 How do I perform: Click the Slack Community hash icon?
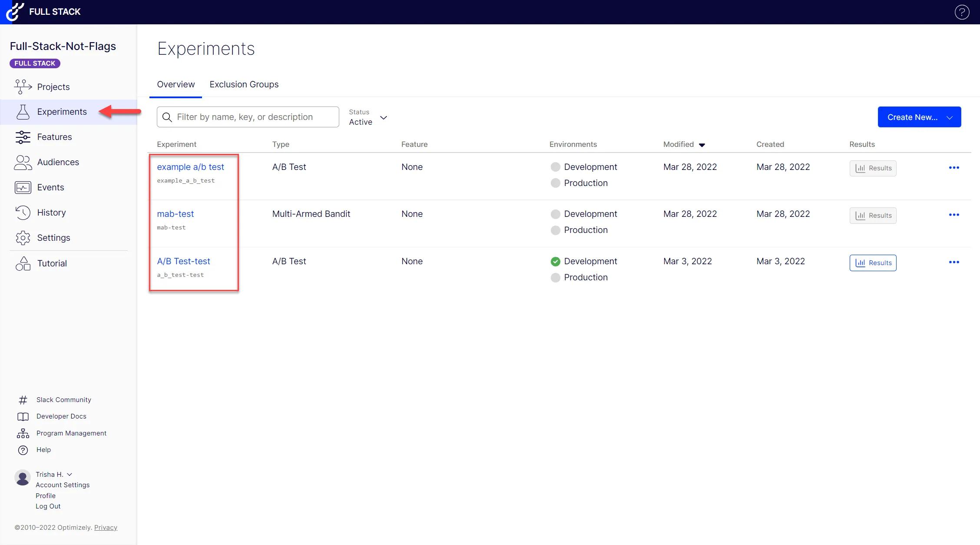tap(23, 400)
